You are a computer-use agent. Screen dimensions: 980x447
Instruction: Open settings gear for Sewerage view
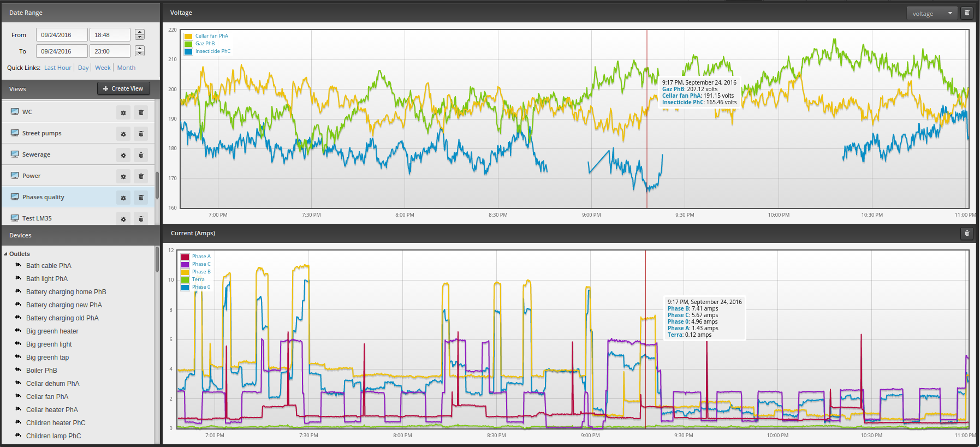coord(123,155)
